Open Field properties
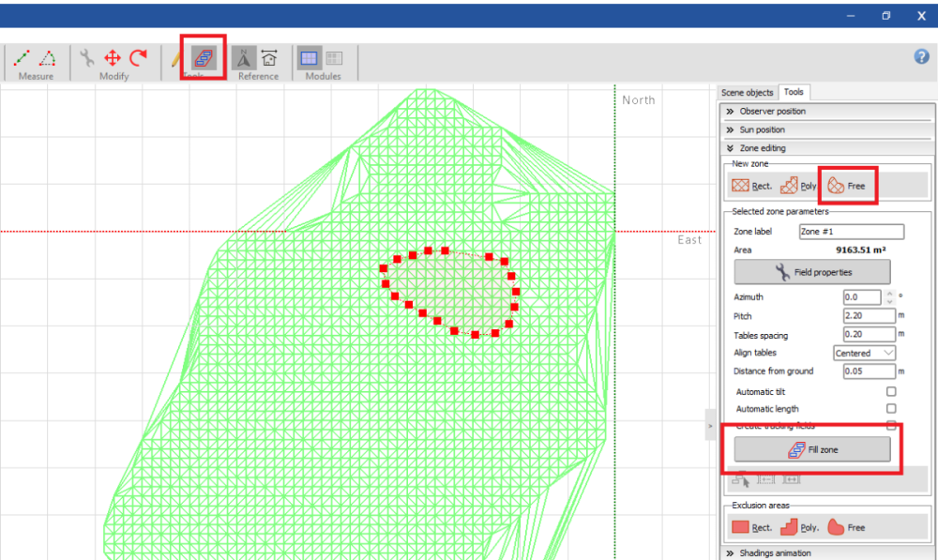938x560 pixels. click(811, 272)
